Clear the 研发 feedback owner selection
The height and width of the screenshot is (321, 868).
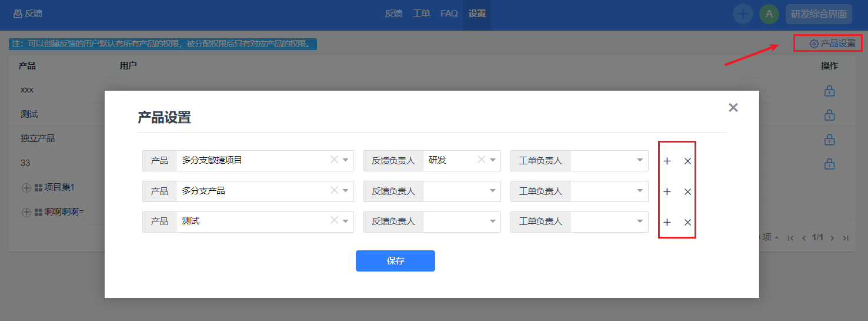pos(481,160)
